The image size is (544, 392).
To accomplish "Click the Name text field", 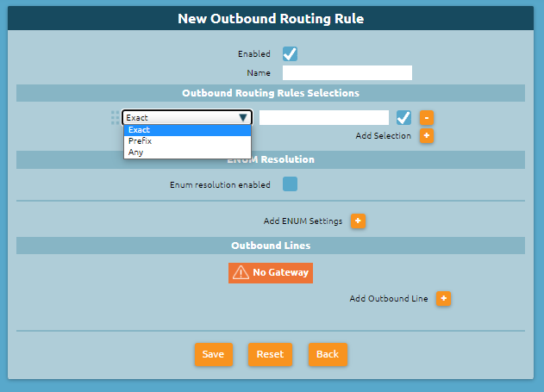I will [x=347, y=72].
